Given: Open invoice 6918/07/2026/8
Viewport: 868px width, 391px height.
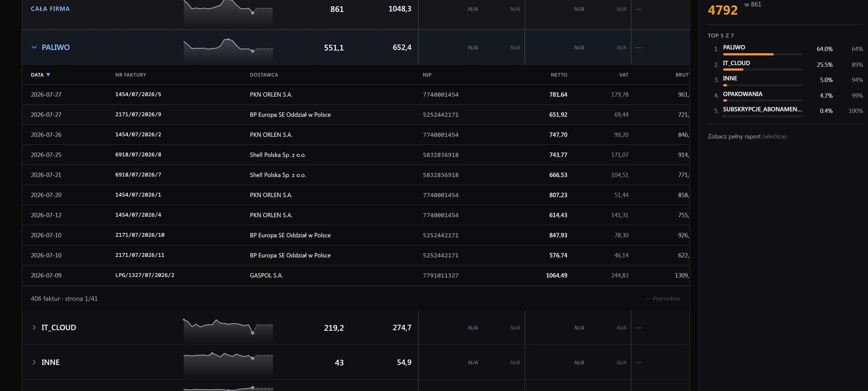Looking at the screenshot, I should [x=138, y=155].
